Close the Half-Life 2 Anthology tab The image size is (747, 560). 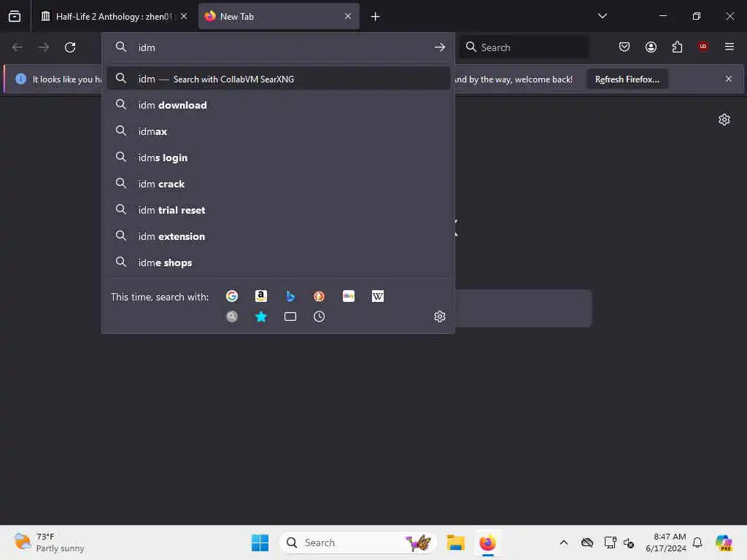point(184,16)
